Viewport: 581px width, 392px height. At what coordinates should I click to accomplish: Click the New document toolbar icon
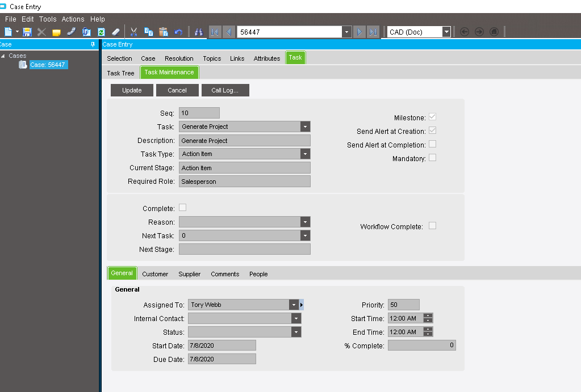coord(8,32)
